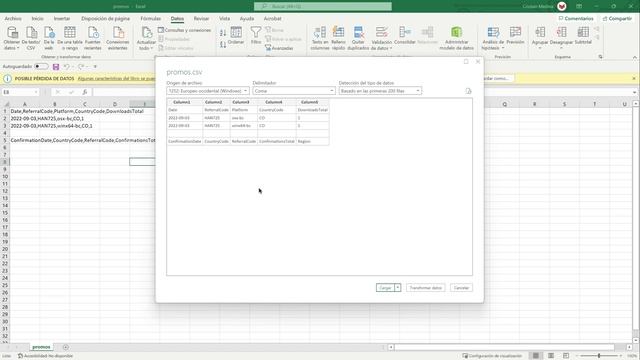Select Column1 header in preview table
This screenshot has height=360, width=640.
(x=182, y=102)
